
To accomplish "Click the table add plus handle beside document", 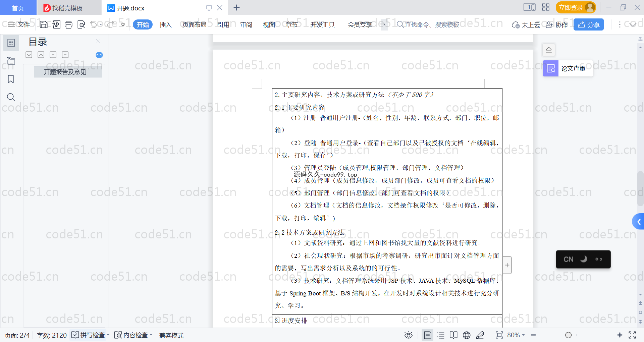I will pyautogui.click(x=507, y=265).
